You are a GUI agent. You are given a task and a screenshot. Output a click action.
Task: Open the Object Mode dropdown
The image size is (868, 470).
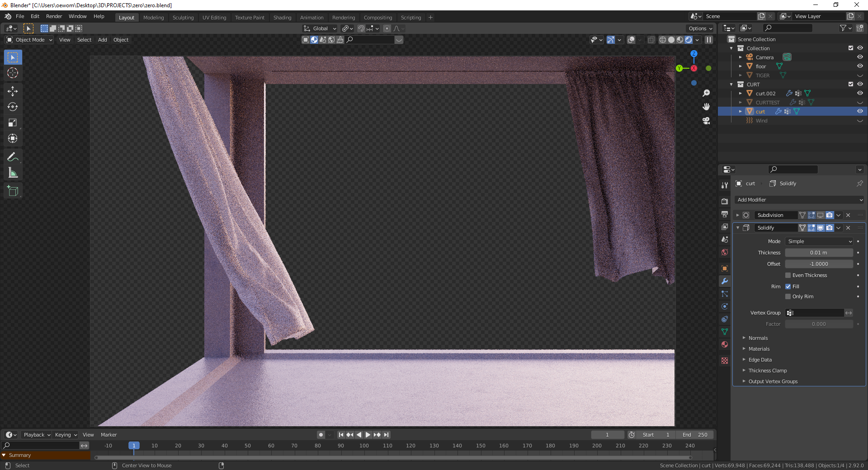tap(30, 40)
